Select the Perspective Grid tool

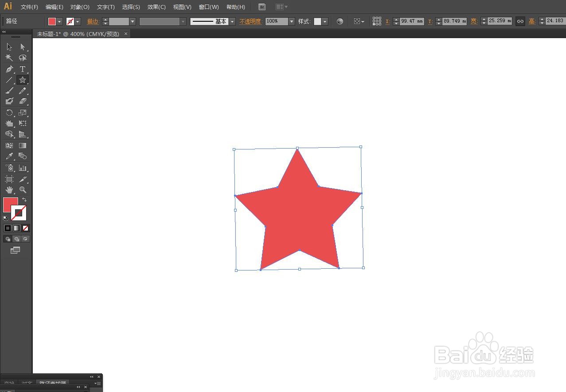[23, 134]
